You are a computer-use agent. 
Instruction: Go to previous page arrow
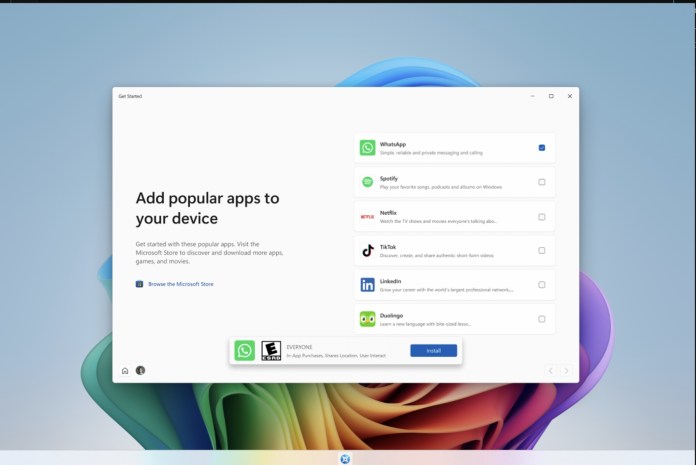[x=551, y=370]
